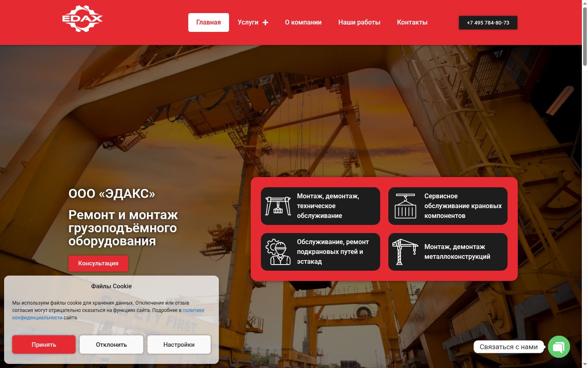
Task: Request a Консультация
Action: coord(98,263)
